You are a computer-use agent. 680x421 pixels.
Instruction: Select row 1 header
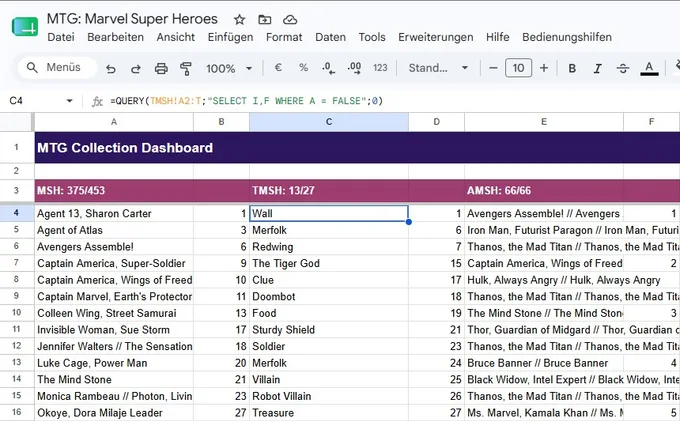[x=16, y=147]
